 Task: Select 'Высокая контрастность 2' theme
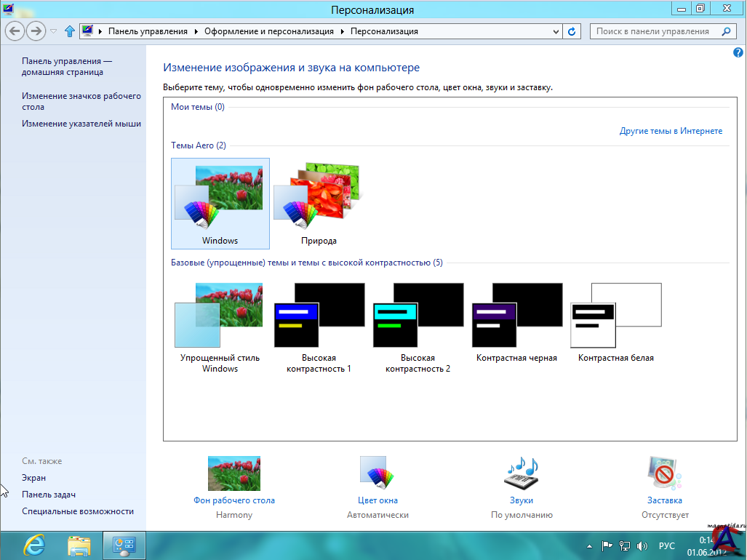point(418,327)
